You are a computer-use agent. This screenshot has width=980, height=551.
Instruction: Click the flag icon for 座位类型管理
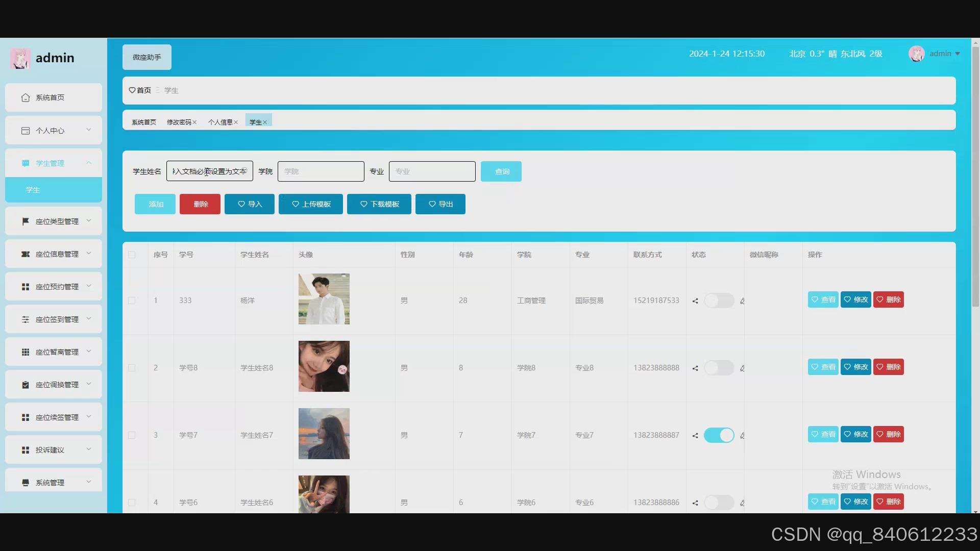26,221
